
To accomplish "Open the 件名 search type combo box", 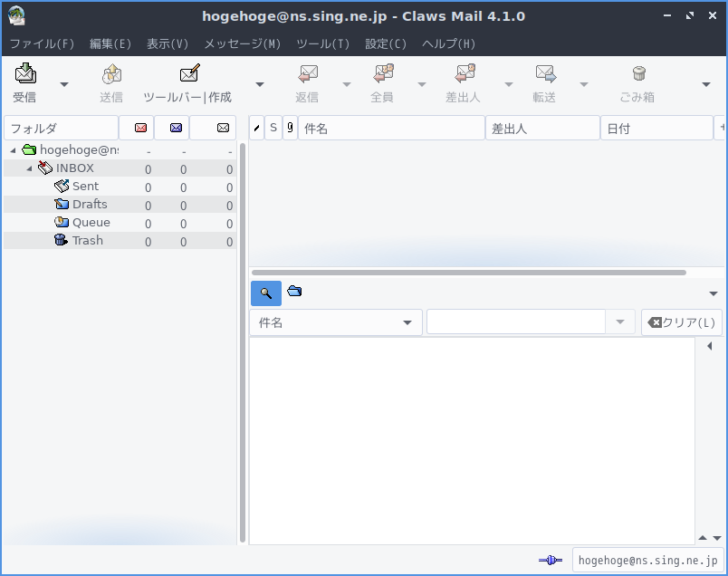I will click(336, 322).
